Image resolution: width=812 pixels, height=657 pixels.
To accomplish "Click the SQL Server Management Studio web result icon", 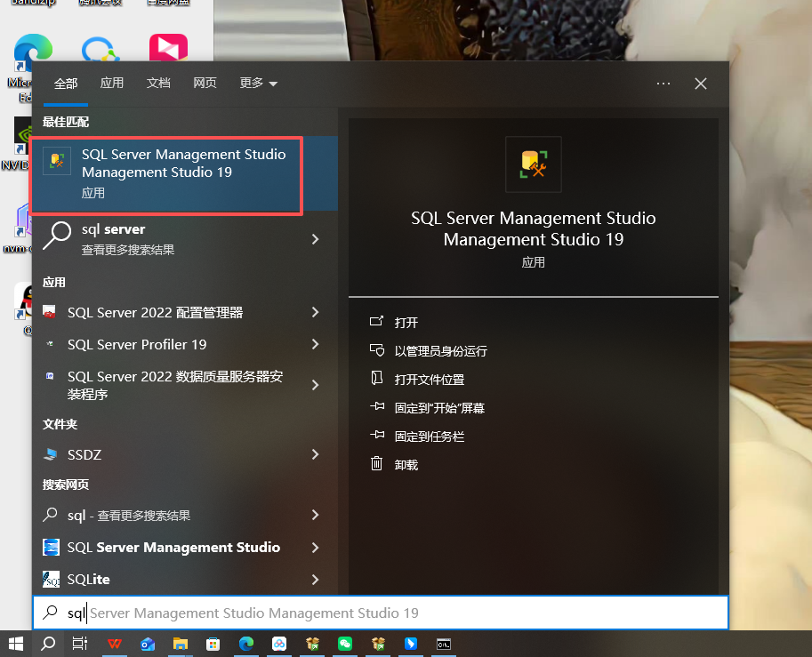I will click(51, 548).
